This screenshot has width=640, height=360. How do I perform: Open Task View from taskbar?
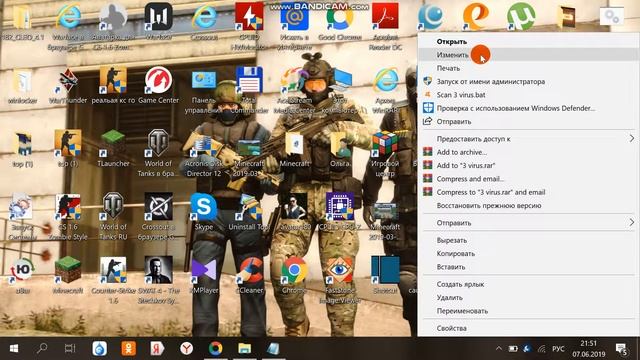[x=70, y=349]
